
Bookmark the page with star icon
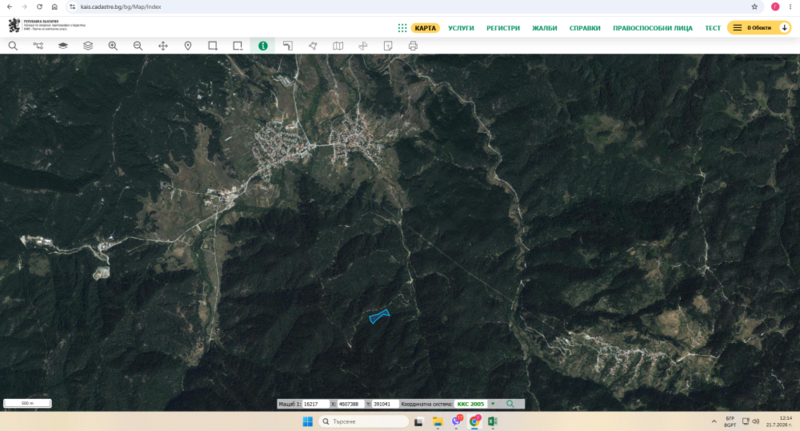coord(754,7)
